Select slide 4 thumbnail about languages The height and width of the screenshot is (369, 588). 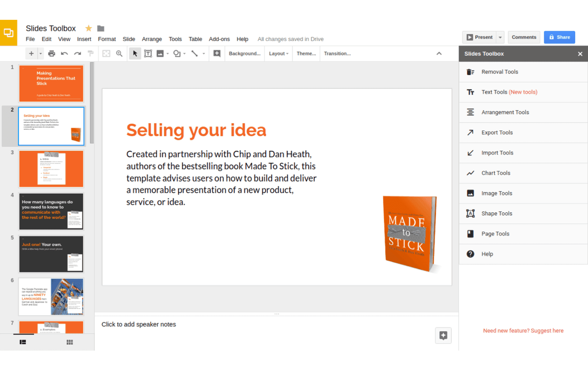(x=51, y=211)
